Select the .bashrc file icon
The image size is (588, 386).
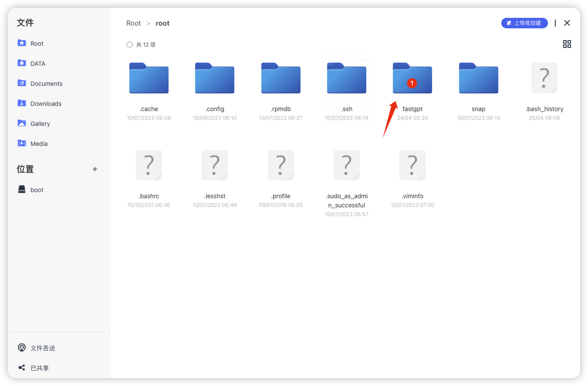point(149,165)
